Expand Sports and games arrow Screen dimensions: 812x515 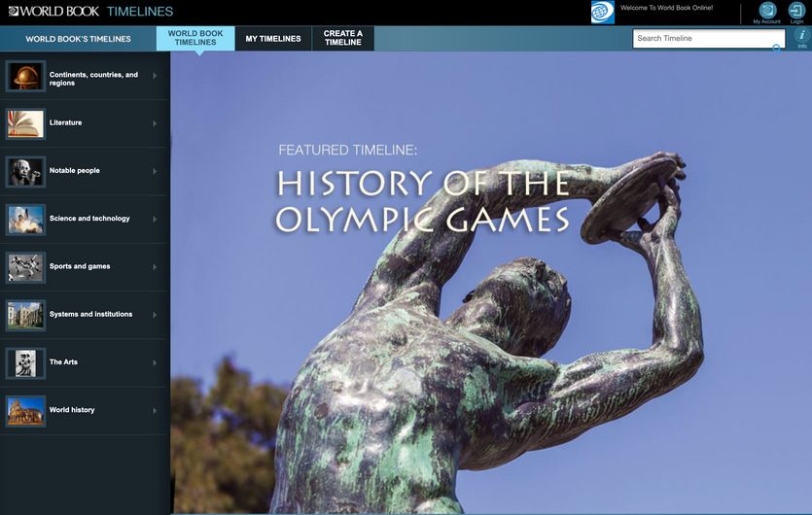tap(155, 267)
